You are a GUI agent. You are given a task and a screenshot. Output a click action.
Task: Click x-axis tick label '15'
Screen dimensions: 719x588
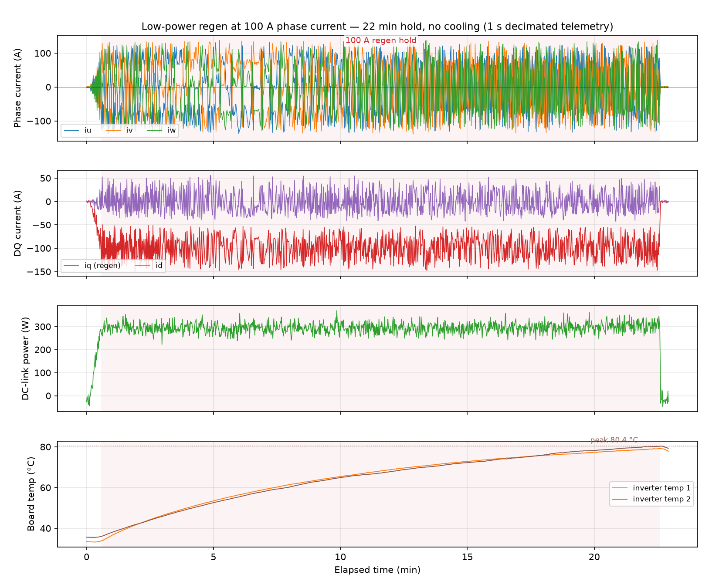pos(467,557)
